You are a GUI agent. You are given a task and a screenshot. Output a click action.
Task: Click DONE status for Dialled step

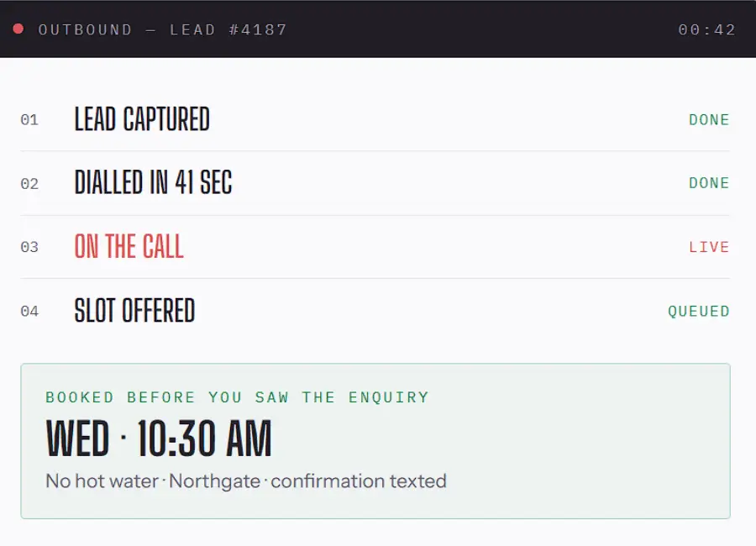coord(709,183)
